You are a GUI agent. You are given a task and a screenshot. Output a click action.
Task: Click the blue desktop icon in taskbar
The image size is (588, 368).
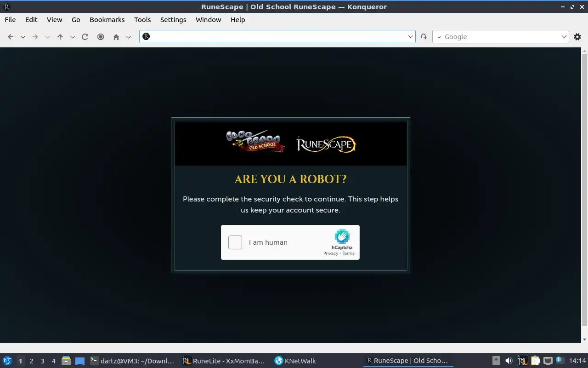[80, 361]
